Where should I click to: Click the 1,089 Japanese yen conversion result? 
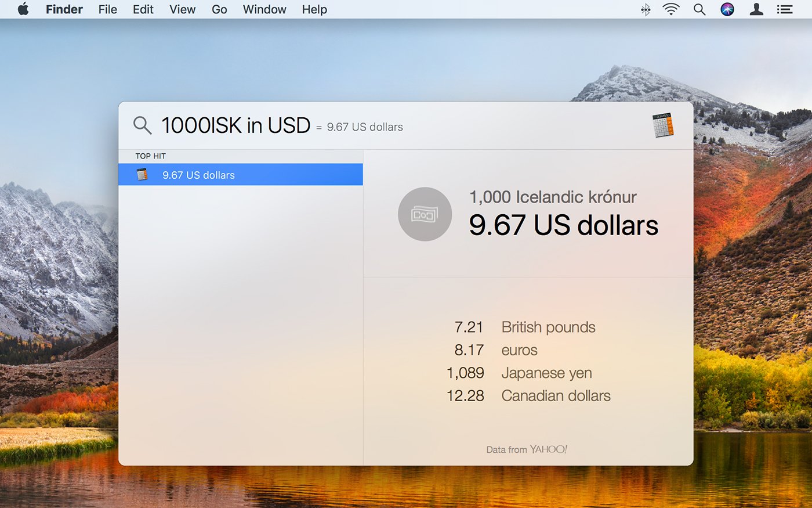pyautogui.click(x=519, y=373)
